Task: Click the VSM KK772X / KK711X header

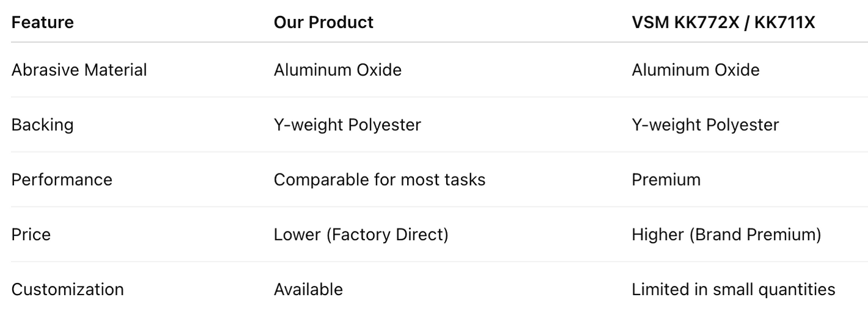Action: point(723,23)
